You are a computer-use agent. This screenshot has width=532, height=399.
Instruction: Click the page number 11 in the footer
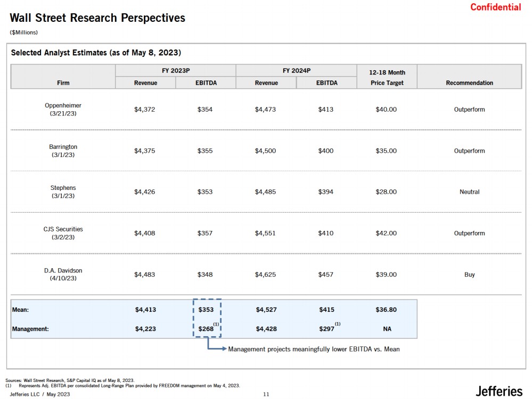click(x=266, y=394)
